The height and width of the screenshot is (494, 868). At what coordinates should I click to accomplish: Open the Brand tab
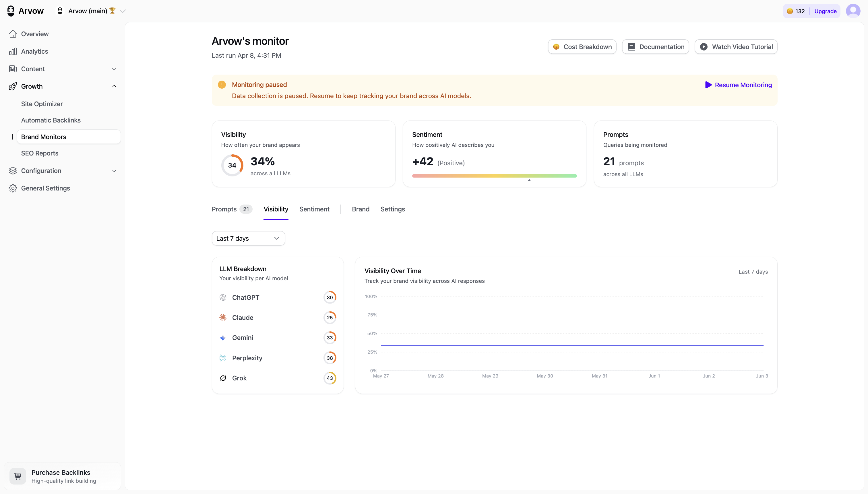pyautogui.click(x=361, y=209)
